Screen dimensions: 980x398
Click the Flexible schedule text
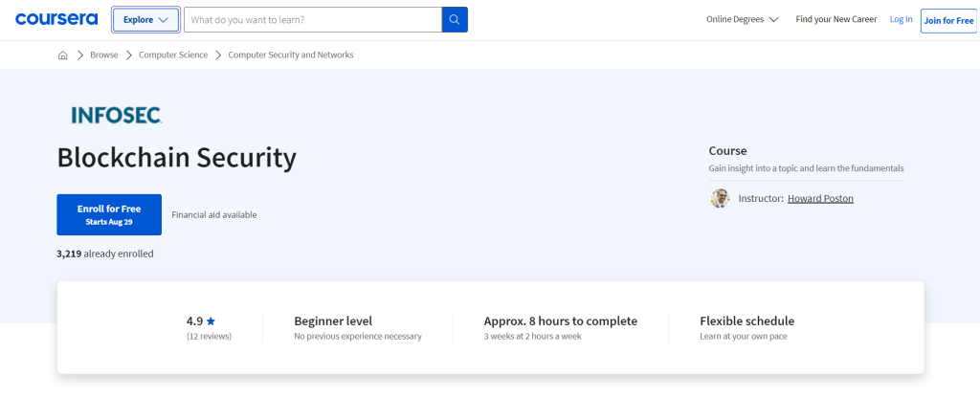746,321
